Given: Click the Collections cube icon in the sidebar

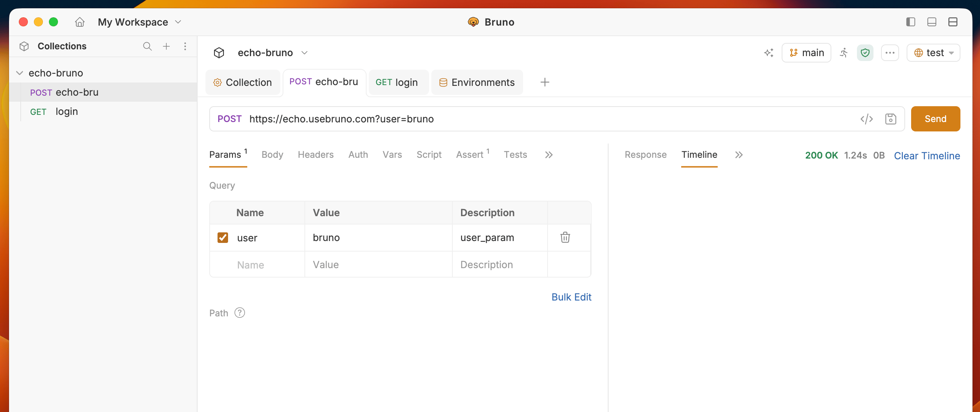Looking at the screenshot, I should [24, 46].
